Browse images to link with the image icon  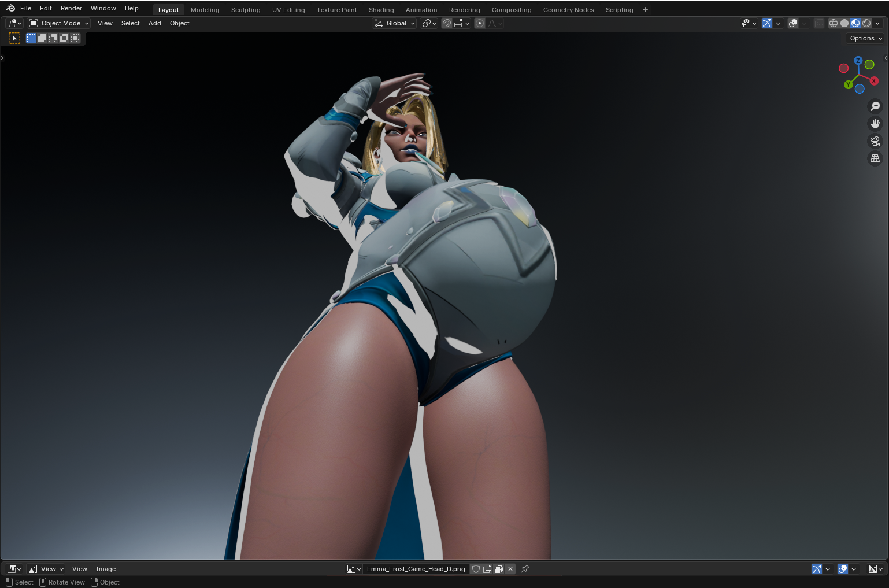[354, 569]
